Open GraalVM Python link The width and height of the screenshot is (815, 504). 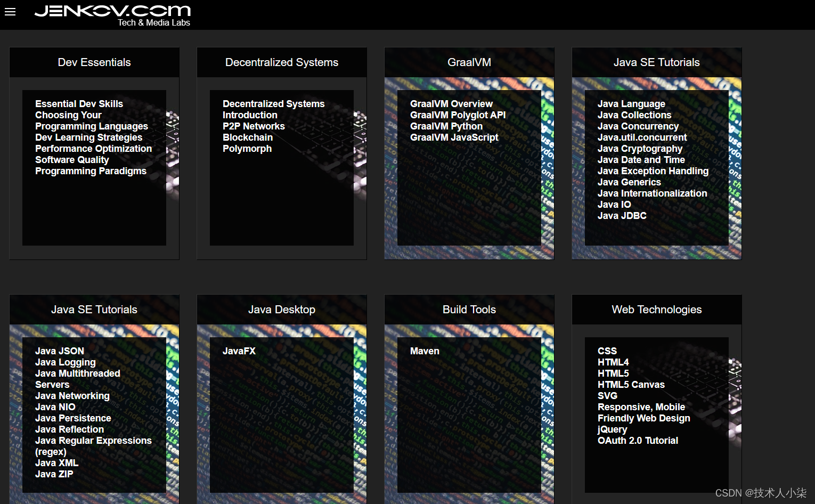point(446,126)
